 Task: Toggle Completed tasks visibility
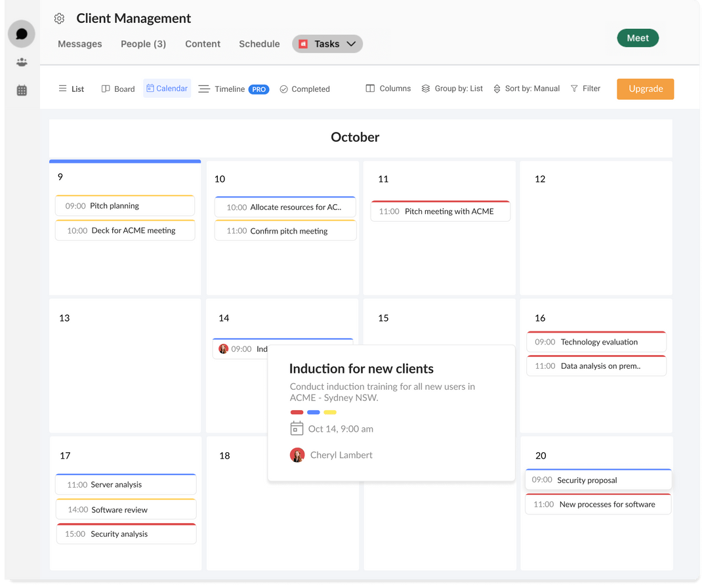[304, 89]
